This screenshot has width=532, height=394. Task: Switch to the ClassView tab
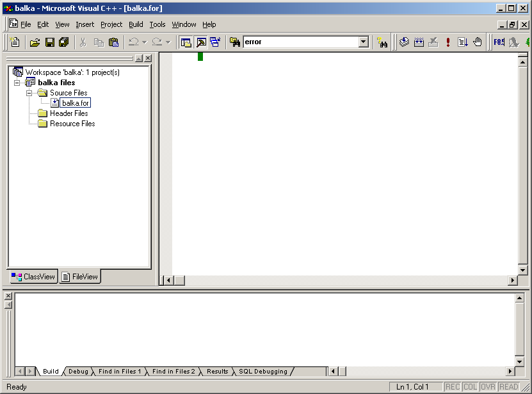[33, 277]
